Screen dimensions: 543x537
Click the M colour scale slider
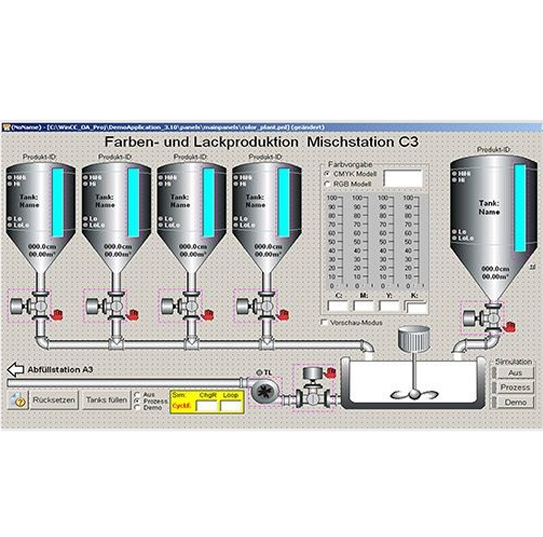click(363, 242)
